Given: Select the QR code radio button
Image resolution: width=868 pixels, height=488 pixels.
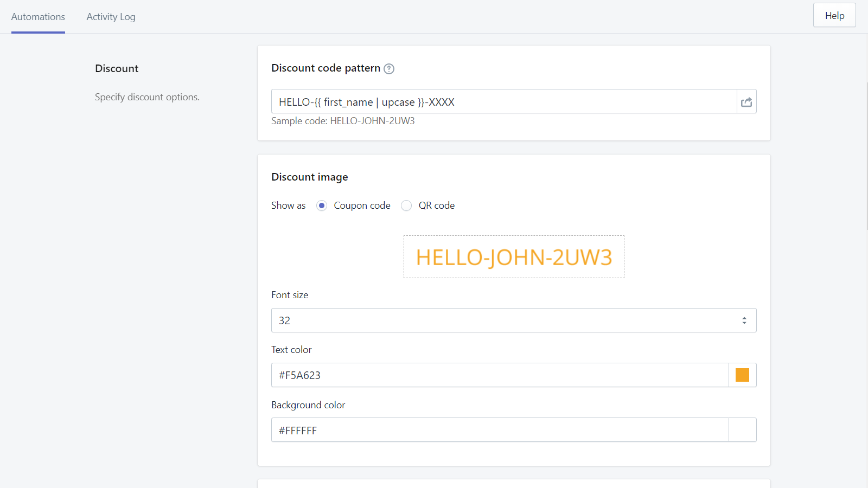Looking at the screenshot, I should pyautogui.click(x=406, y=206).
